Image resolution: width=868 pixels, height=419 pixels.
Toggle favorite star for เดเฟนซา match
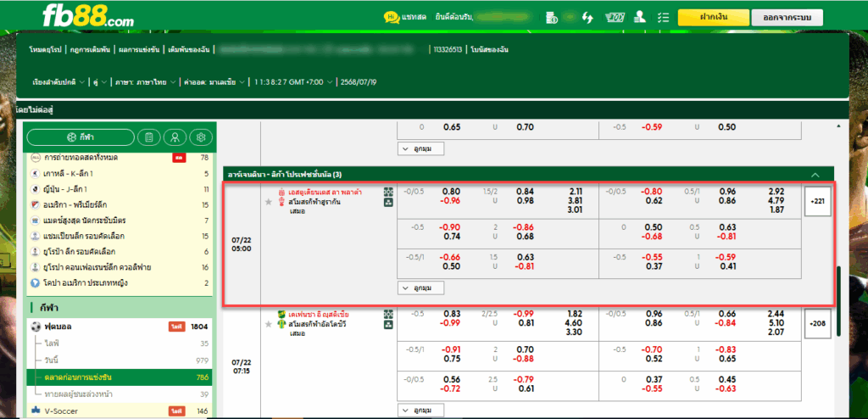[269, 324]
